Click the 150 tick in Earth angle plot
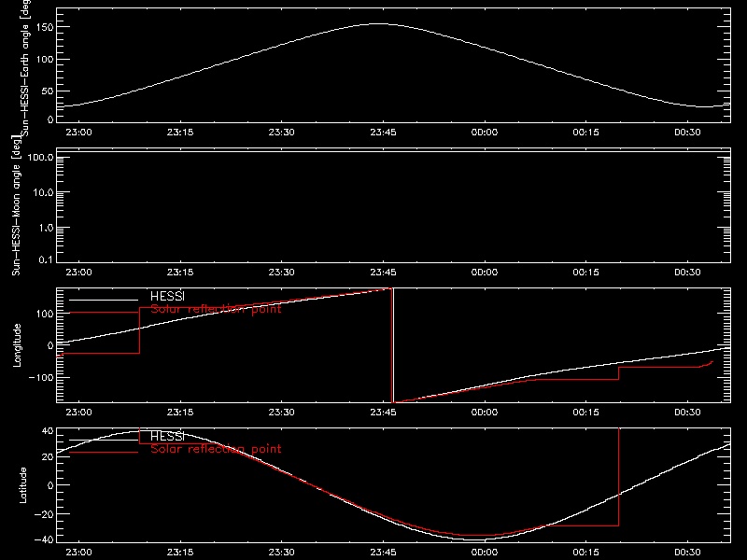The height and width of the screenshot is (560, 747). coord(45,27)
